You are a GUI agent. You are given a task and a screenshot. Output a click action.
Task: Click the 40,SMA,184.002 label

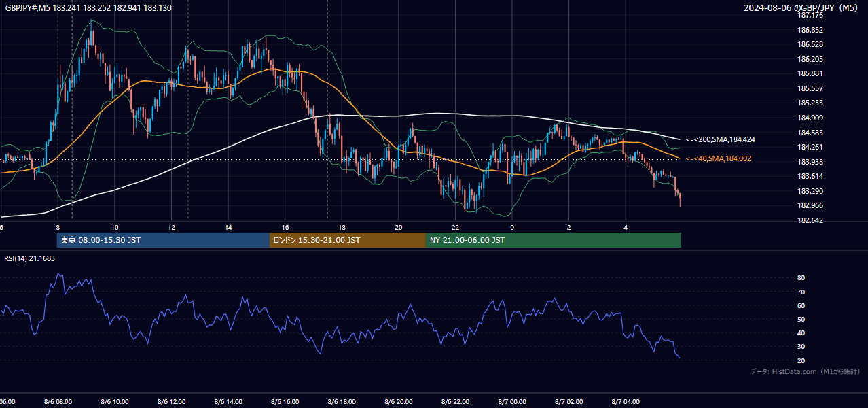(719, 158)
